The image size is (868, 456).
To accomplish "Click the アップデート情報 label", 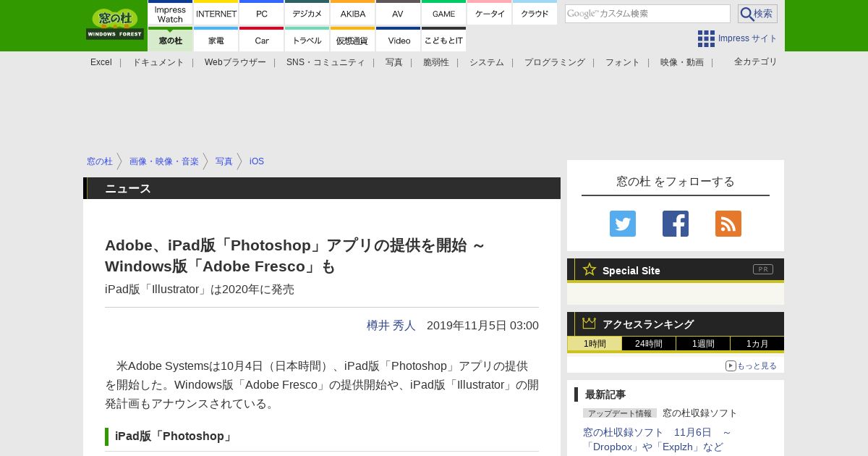I will tap(620, 413).
